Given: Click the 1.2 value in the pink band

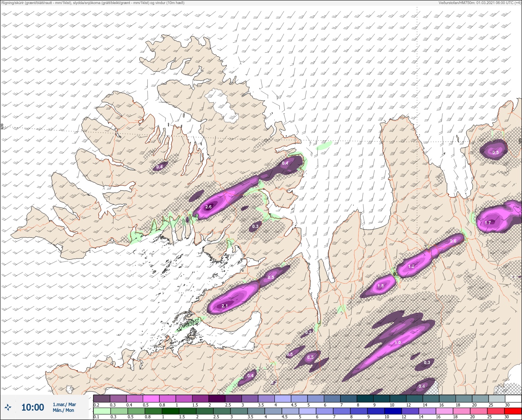Looking at the screenshot, I should pos(411,266).
